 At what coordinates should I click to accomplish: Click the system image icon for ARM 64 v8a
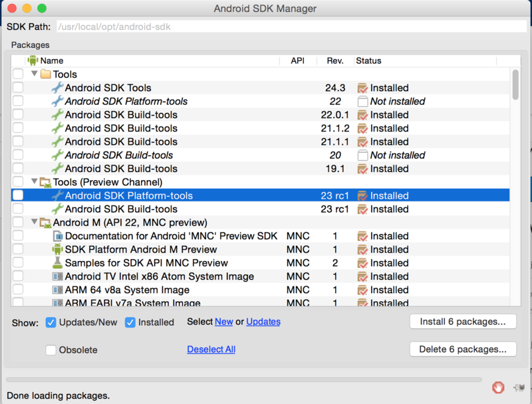(x=57, y=290)
